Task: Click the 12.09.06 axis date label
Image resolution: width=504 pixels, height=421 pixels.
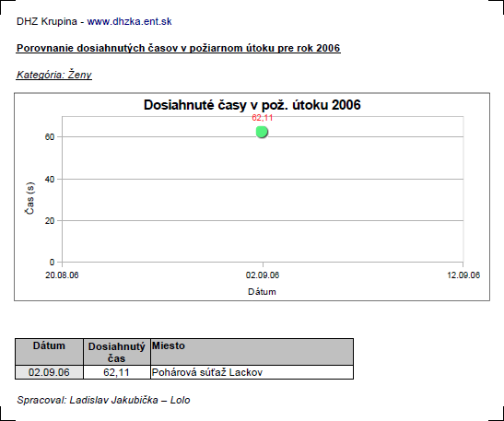Action: pyautogui.click(x=463, y=275)
